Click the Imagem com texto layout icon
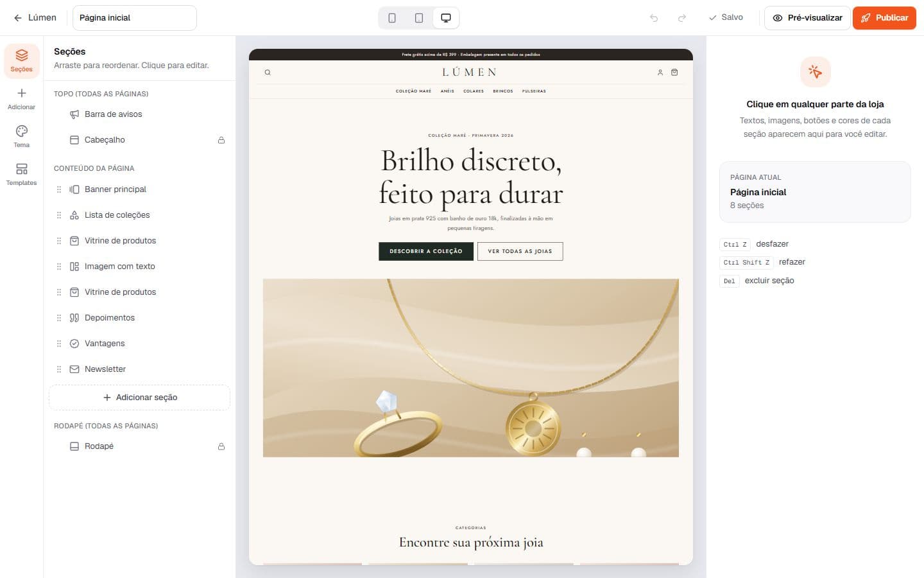The width and height of the screenshot is (924, 578). [74, 267]
